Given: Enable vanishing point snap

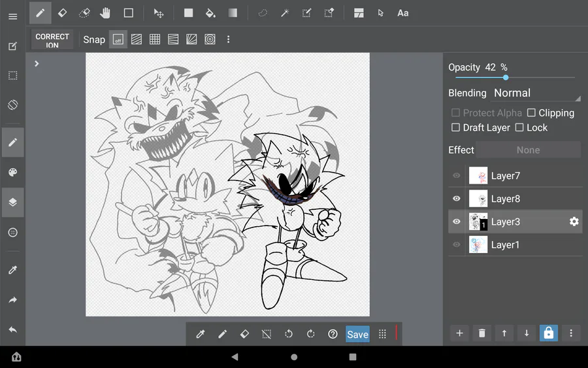Looking at the screenshot, I should point(191,39).
